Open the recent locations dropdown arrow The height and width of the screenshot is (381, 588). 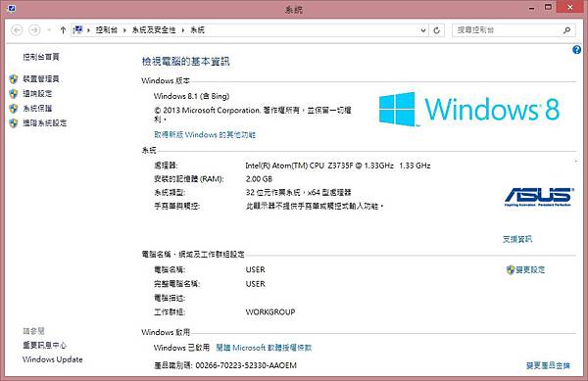[49, 30]
